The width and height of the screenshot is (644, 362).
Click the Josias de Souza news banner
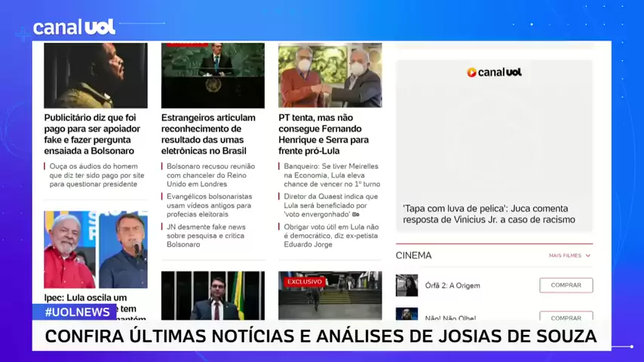tap(321, 336)
